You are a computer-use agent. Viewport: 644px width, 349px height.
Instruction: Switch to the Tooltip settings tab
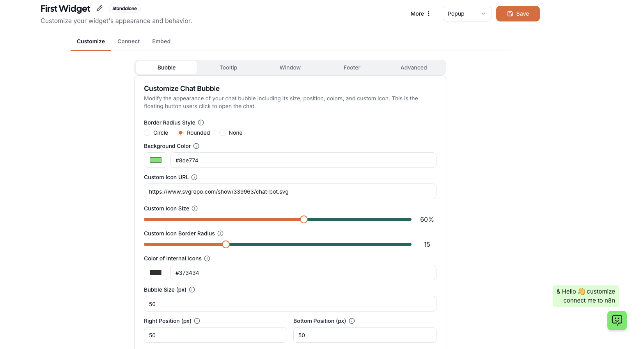coord(228,68)
